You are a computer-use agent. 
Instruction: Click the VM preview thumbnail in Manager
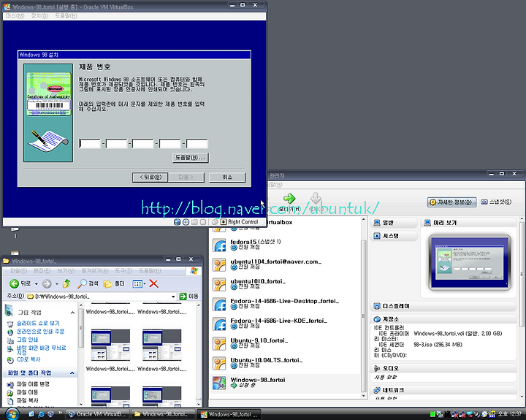point(470,262)
